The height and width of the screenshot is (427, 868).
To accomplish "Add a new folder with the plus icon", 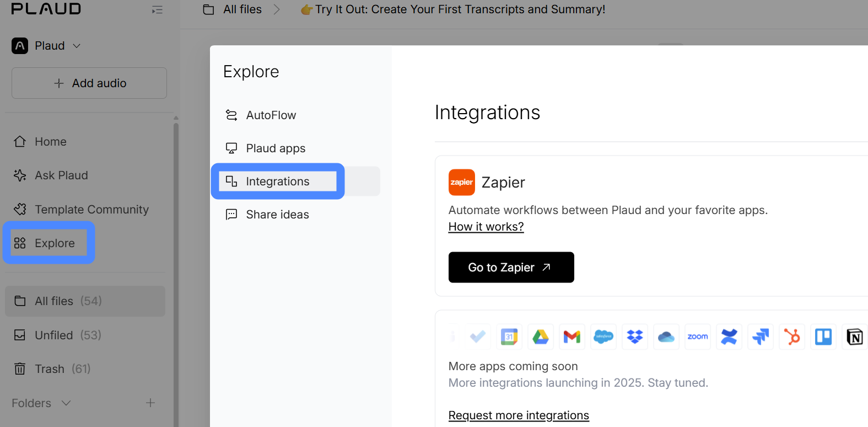I will click(150, 403).
